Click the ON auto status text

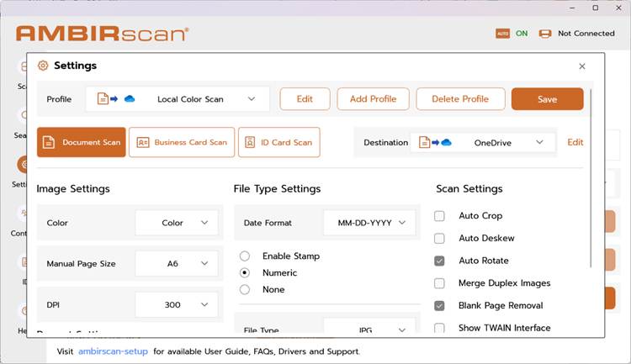(x=522, y=34)
